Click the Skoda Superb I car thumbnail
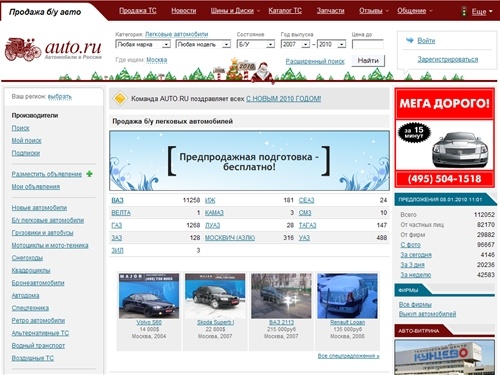The image size is (500, 375). point(215,296)
